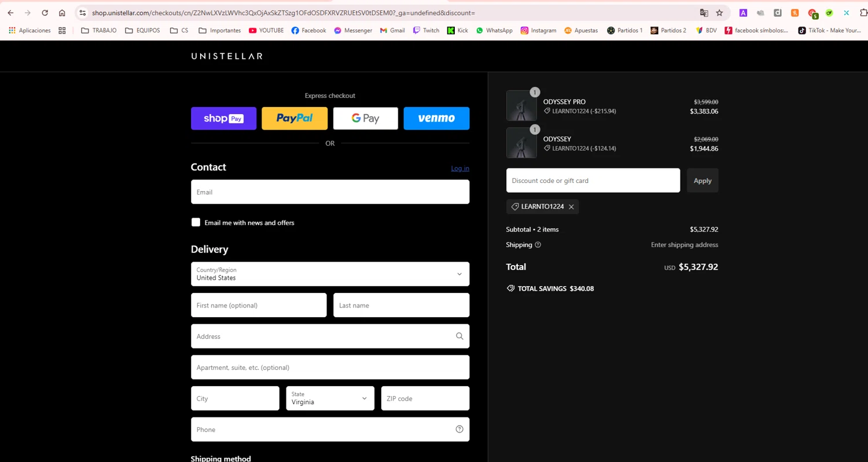Open the Gmail bookmark
This screenshot has width=868, height=462.
click(x=392, y=30)
